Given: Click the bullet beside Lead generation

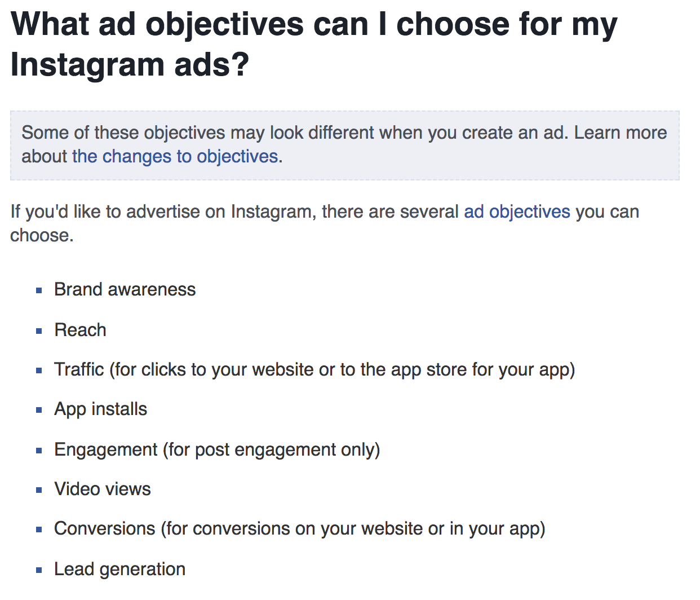Looking at the screenshot, I should [39, 570].
